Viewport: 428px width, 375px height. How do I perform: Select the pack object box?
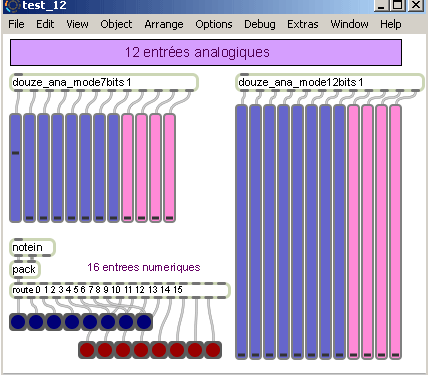click(x=25, y=269)
